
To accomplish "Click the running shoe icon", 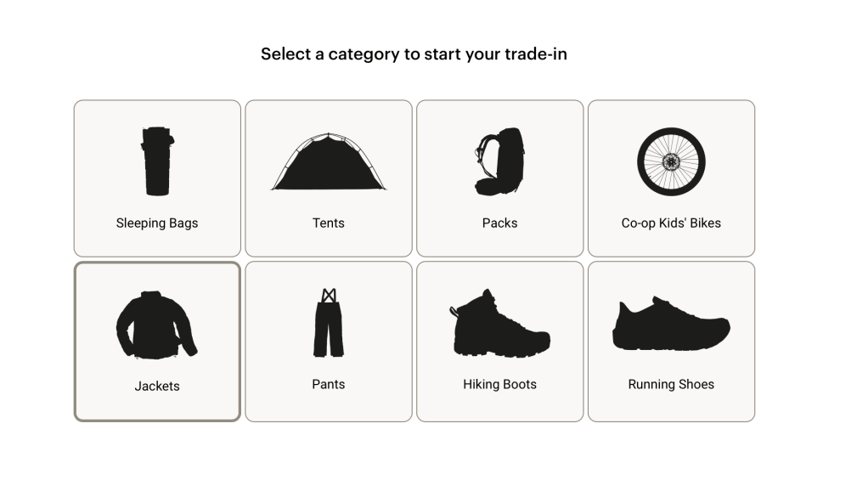I will pos(671,324).
